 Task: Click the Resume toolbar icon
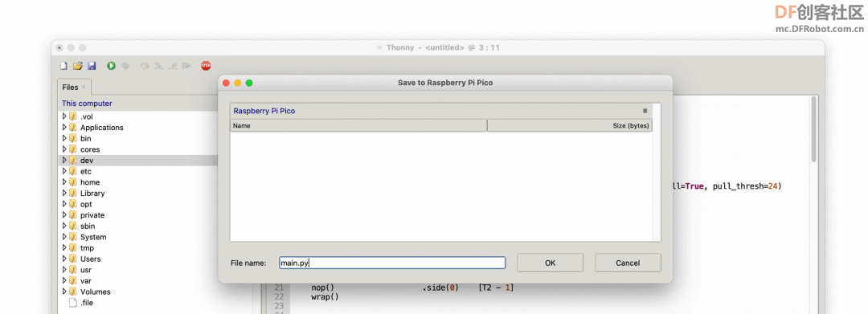[x=186, y=66]
